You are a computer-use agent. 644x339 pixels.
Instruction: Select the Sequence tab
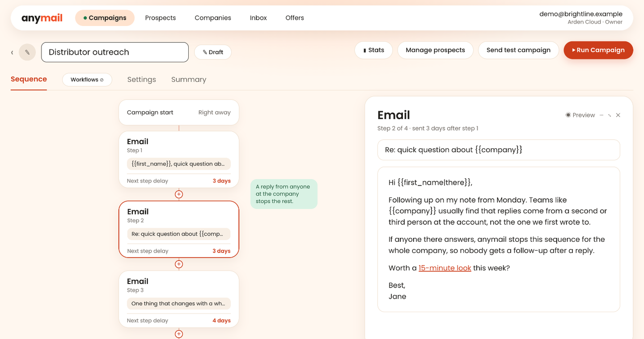(29, 79)
